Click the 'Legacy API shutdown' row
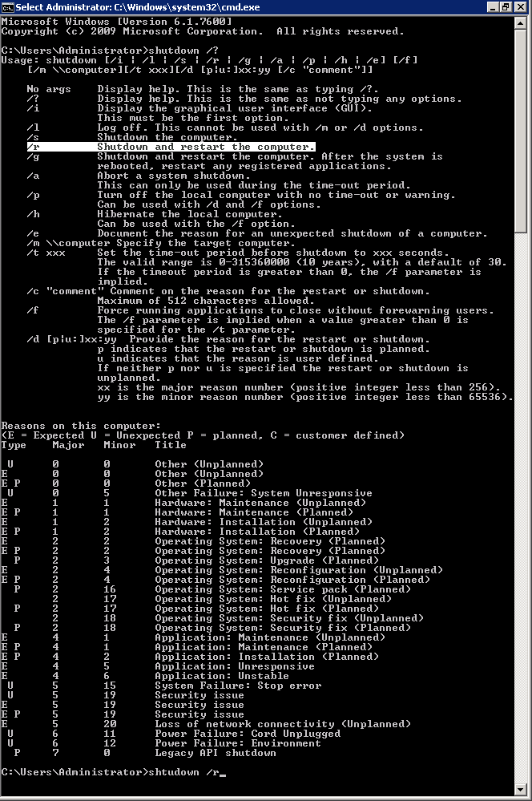Screen dimensions: 532x801 [139, 752]
